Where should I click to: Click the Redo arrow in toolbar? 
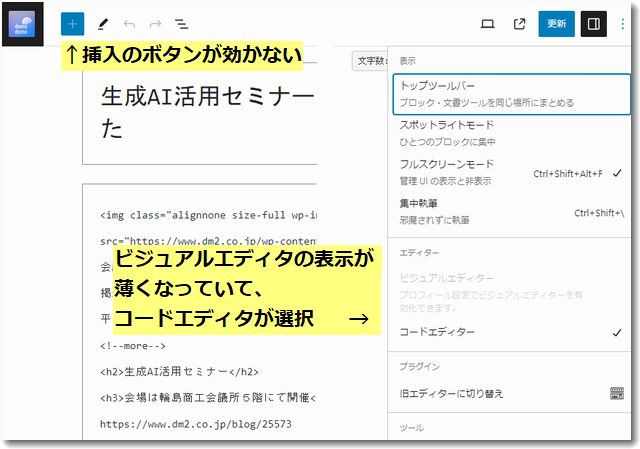(155, 24)
